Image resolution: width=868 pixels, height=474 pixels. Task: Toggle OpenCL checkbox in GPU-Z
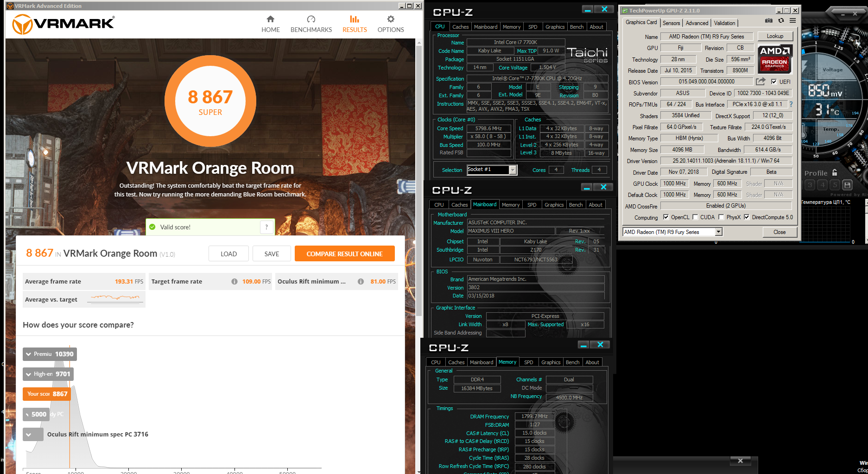[x=666, y=217]
